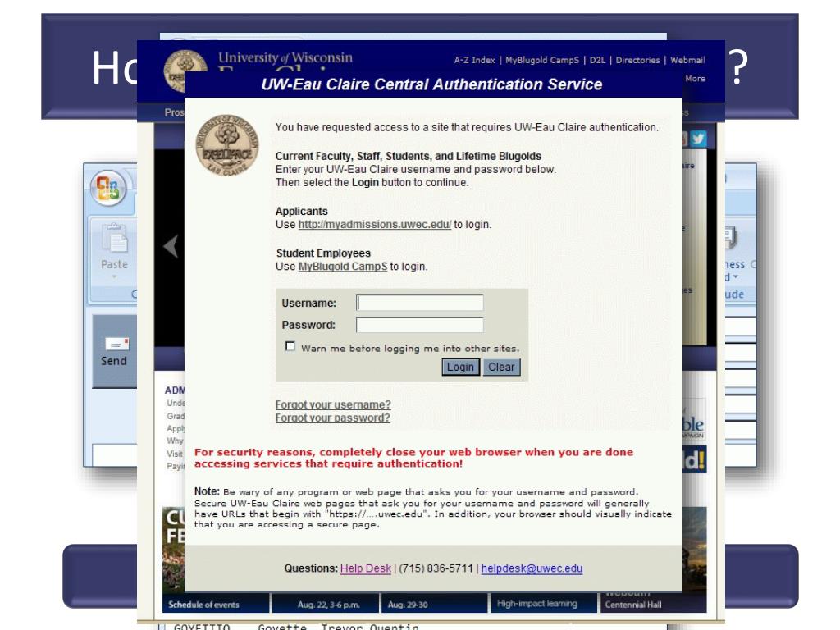The width and height of the screenshot is (840, 630).
Task: Click the previous slide arrow on the homepage banner
Action: (x=171, y=246)
